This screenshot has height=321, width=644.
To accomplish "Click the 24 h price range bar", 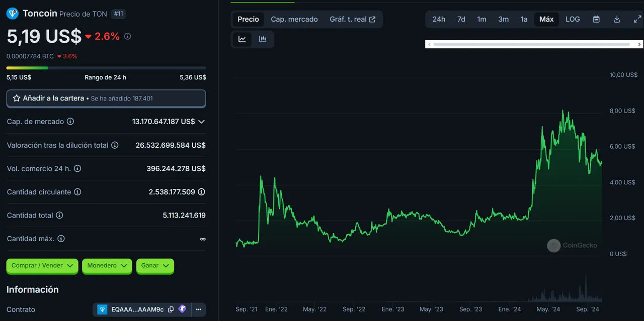I will [x=106, y=68].
